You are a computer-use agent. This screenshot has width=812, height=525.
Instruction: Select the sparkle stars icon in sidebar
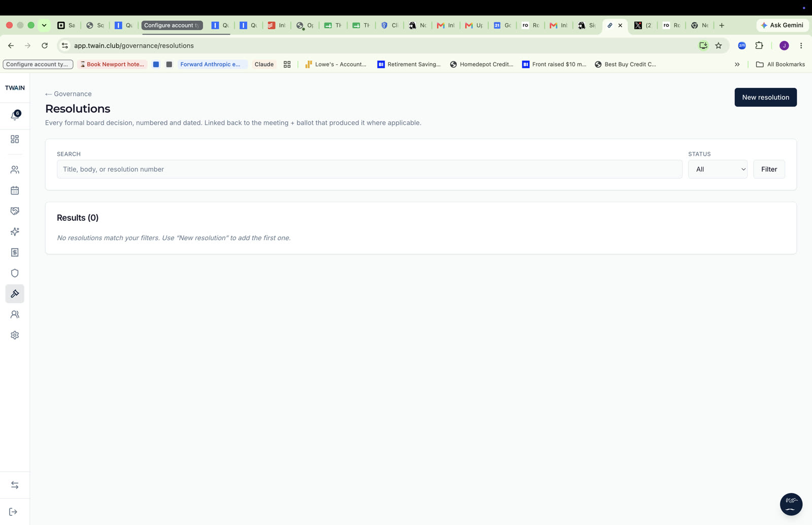[x=15, y=232]
